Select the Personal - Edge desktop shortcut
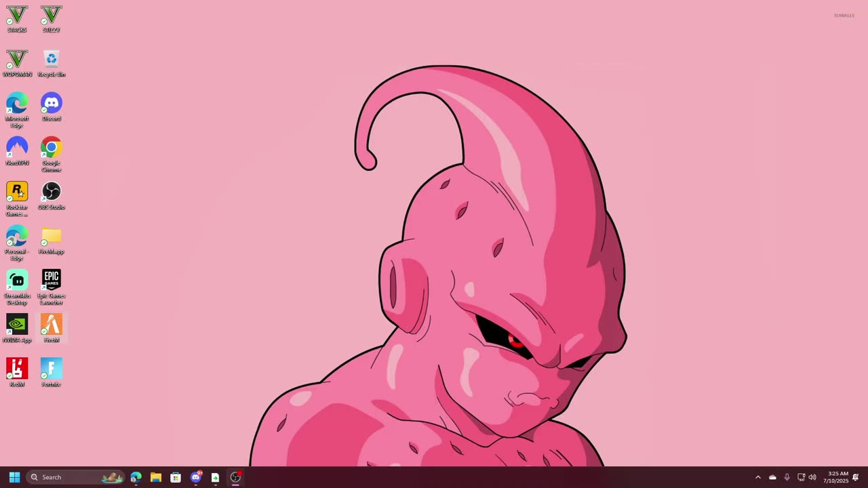 click(17, 243)
